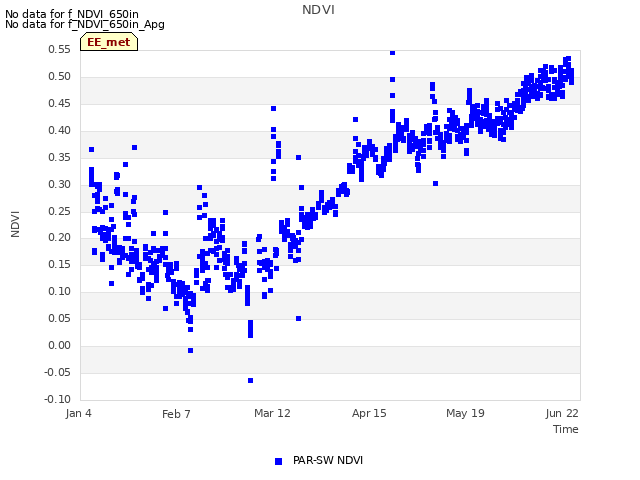Click the EE_met annotation label

click(x=109, y=42)
